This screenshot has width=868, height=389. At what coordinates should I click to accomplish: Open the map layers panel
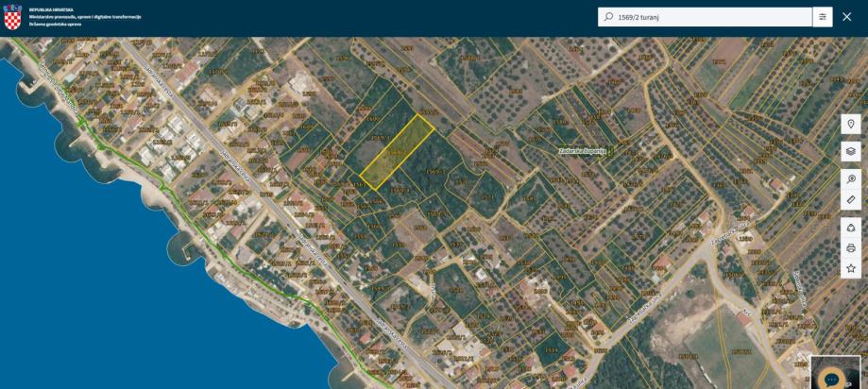coord(851,150)
